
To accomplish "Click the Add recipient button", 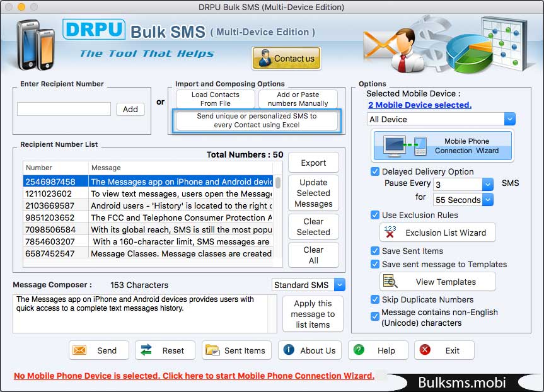I will [130, 109].
